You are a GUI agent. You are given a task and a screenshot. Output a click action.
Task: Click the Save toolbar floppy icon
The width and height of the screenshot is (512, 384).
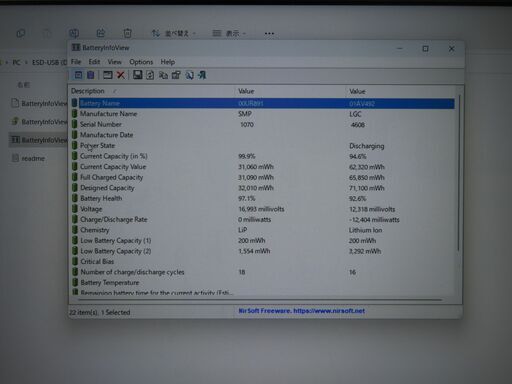point(138,75)
